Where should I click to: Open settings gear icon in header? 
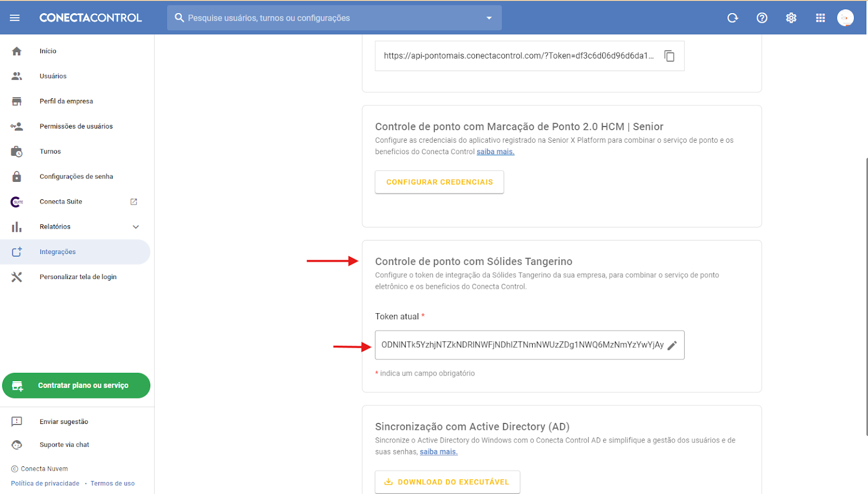tap(792, 18)
